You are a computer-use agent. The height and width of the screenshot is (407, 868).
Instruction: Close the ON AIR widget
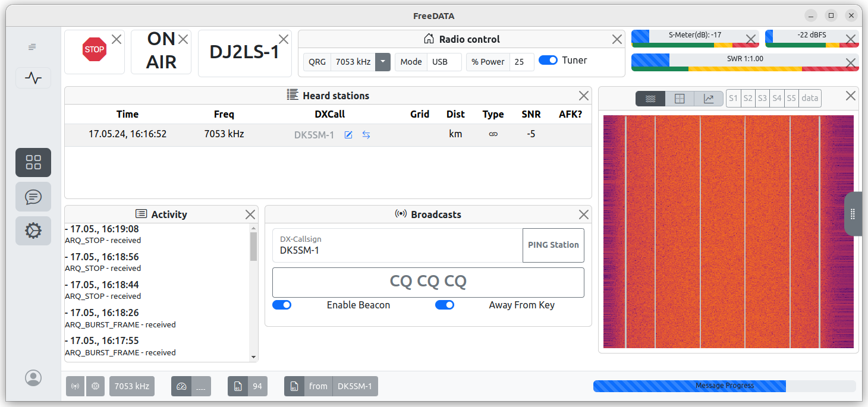tap(183, 39)
